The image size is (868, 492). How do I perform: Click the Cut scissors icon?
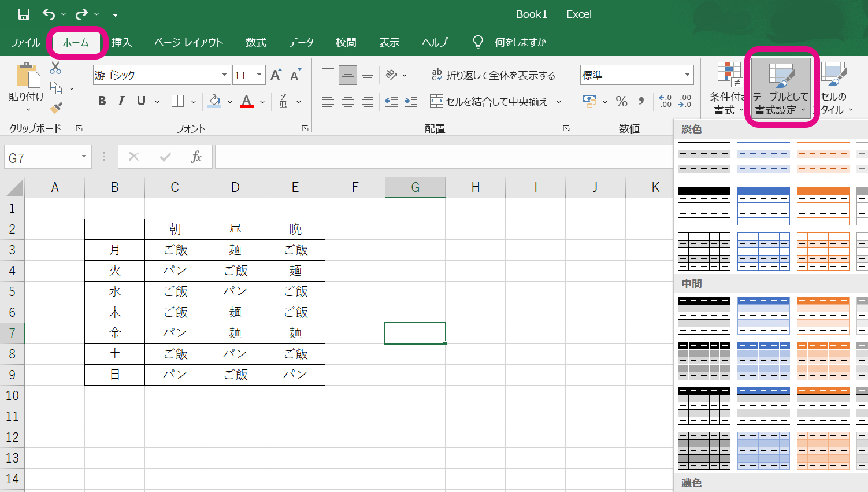55,68
